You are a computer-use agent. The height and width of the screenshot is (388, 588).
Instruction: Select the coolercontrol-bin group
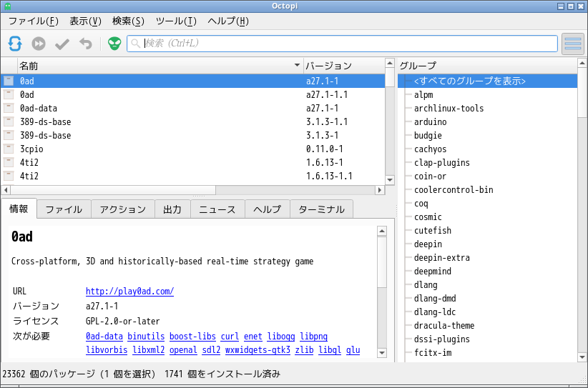(x=454, y=189)
